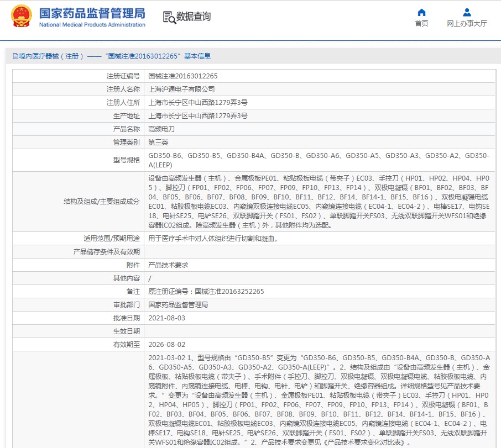Click the 备注 row label
Image resolution: width=501 pixels, height=448 pixels.
[133, 292]
